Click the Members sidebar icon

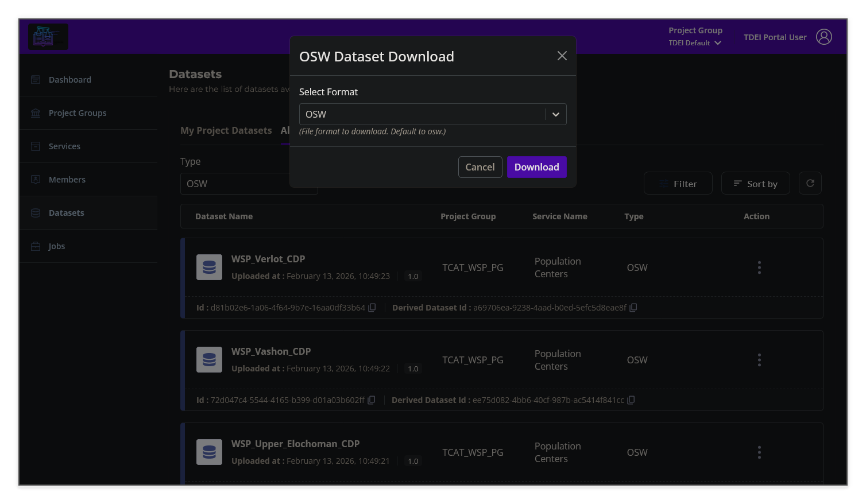click(35, 179)
